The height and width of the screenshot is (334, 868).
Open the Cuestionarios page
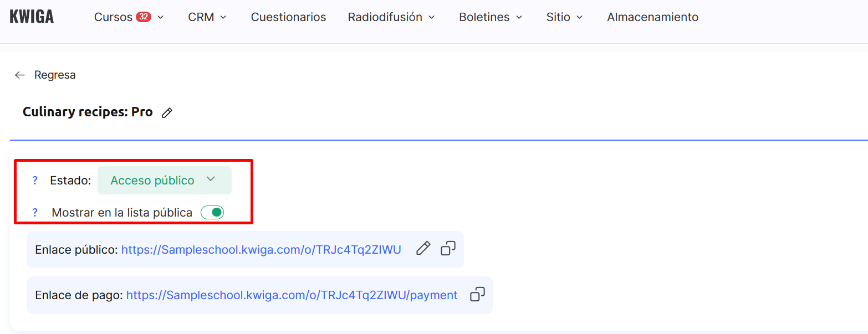click(288, 17)
